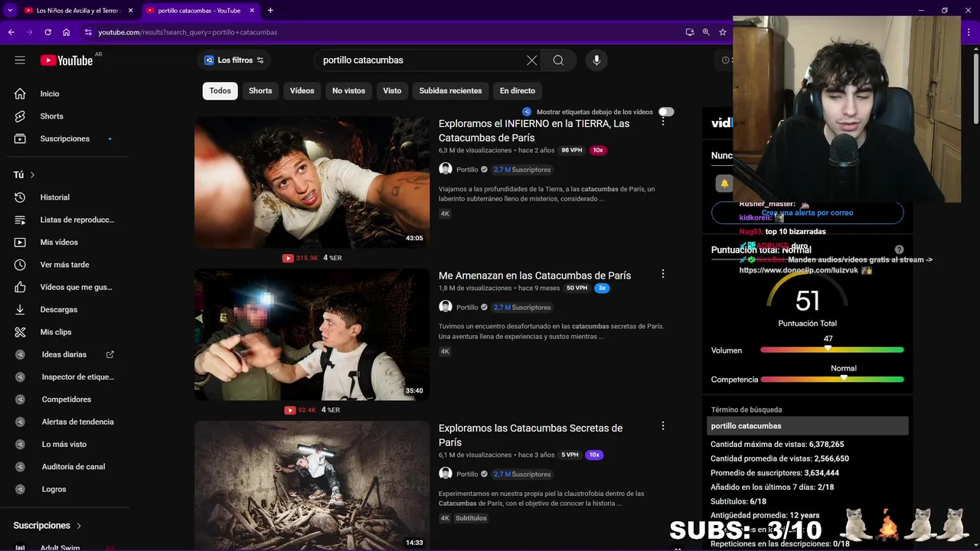Open Listas de reproducción sidebar item
Screen dimensions: 980x551
(65, 220)
